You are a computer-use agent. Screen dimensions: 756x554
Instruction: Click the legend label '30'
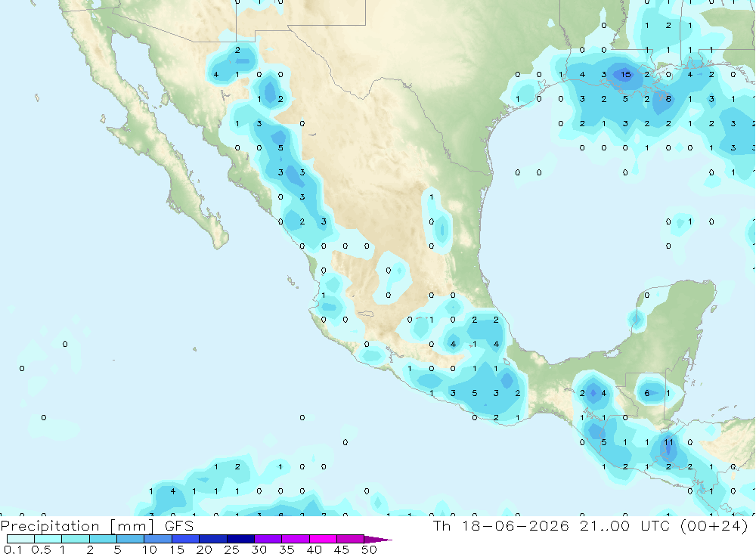click(x=259, y=549)
